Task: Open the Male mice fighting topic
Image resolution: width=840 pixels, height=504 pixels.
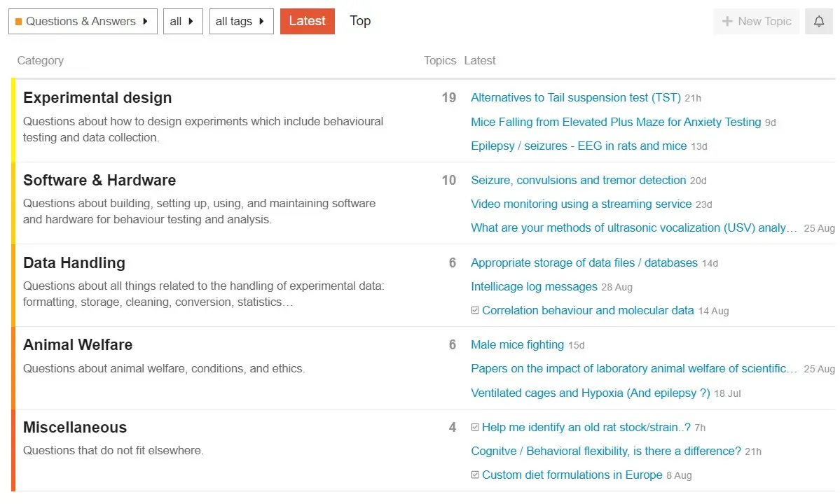Action: tap(517, 345)
